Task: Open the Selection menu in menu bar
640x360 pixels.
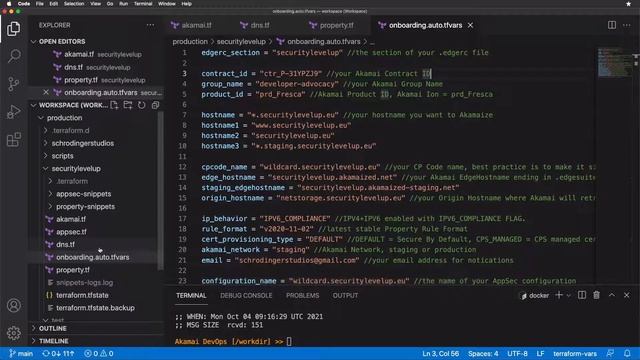Action: (74, 4)
